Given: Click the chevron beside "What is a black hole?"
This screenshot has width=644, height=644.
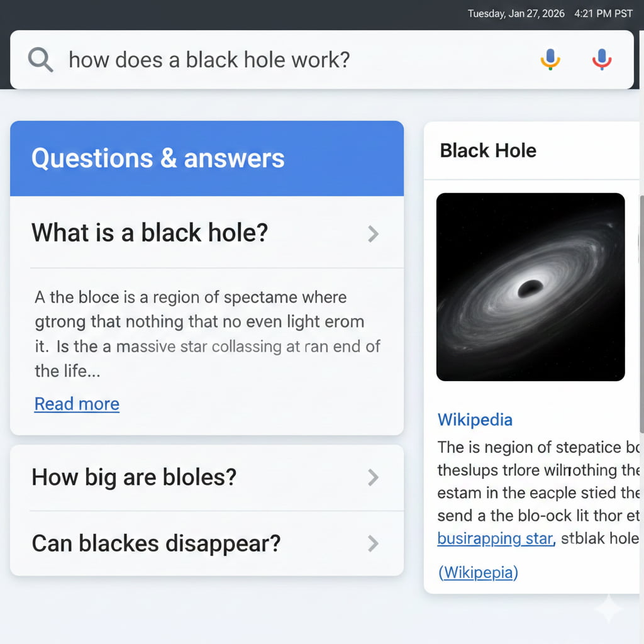Looking at the screenshot, I should click(373, 233).
